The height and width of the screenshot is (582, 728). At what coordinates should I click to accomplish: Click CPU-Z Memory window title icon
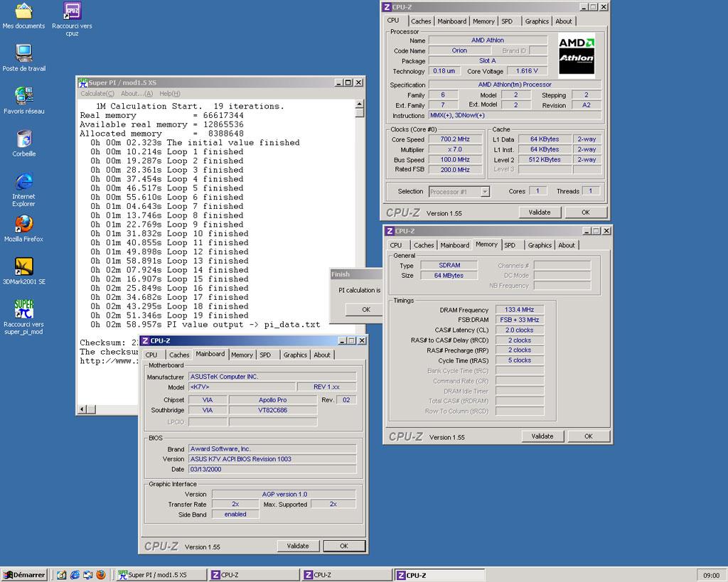pos(390,231)
